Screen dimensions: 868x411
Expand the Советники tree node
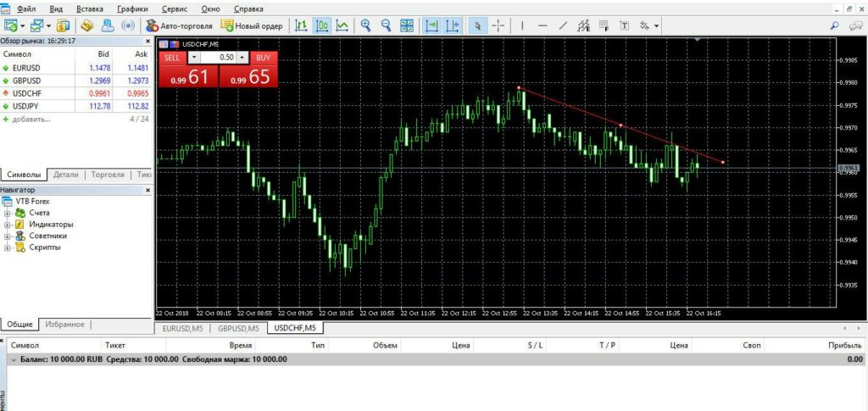coord(8,236)
